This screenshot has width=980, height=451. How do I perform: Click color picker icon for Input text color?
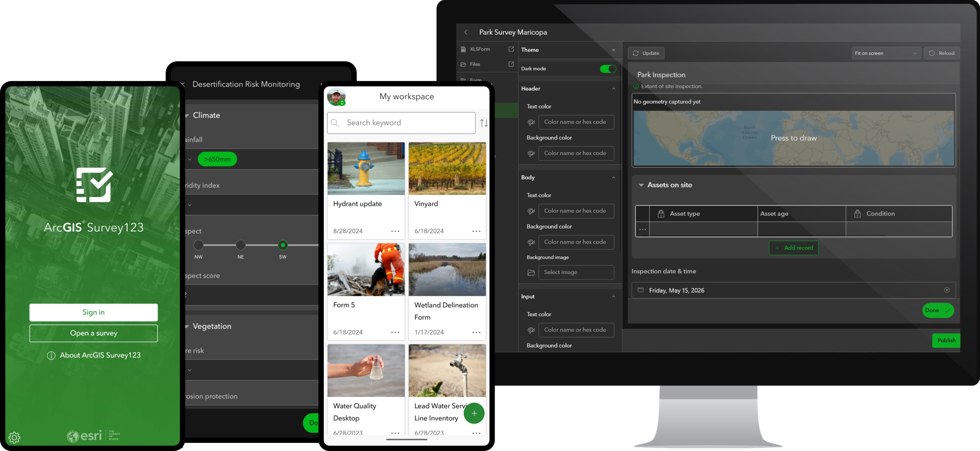tap(531, 330)
